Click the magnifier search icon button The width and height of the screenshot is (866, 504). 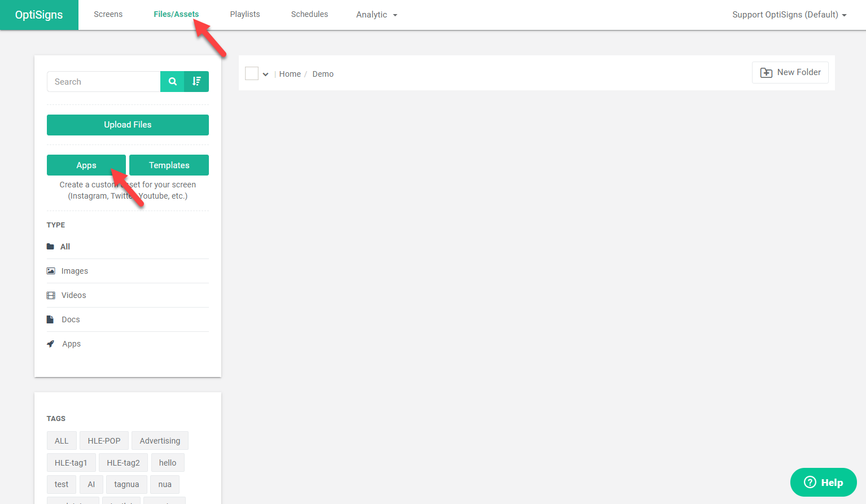[x=172, y=82]
